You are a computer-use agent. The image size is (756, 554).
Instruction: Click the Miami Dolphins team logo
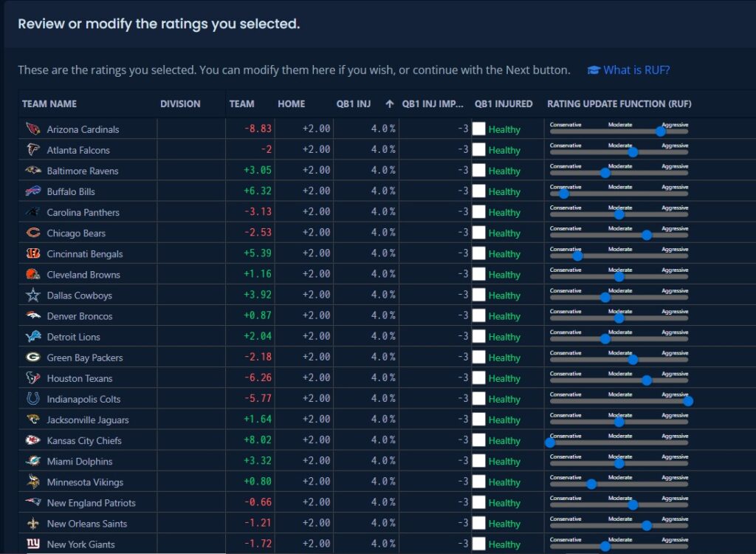click(x=32, y=461)
